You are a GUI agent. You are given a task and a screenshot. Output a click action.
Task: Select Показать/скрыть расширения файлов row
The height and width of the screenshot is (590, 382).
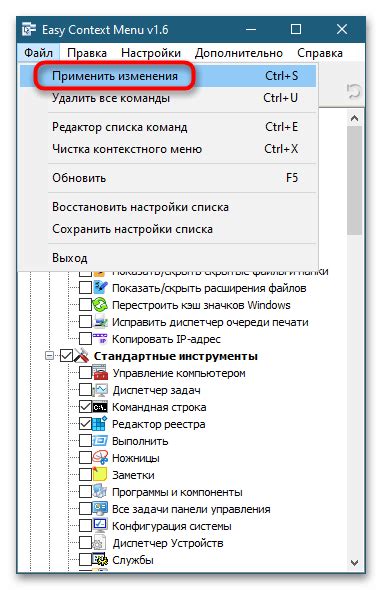click(209, 288)
